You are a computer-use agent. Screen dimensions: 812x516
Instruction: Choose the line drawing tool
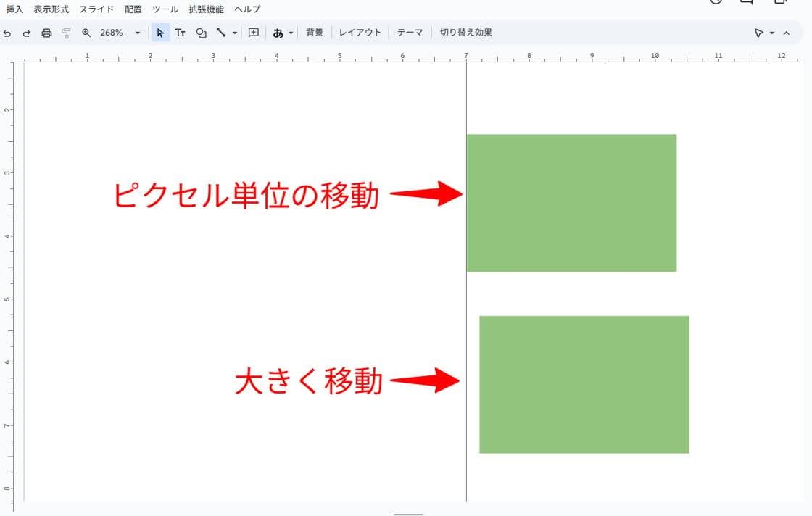pyautogui.click(x=222, y=33)
